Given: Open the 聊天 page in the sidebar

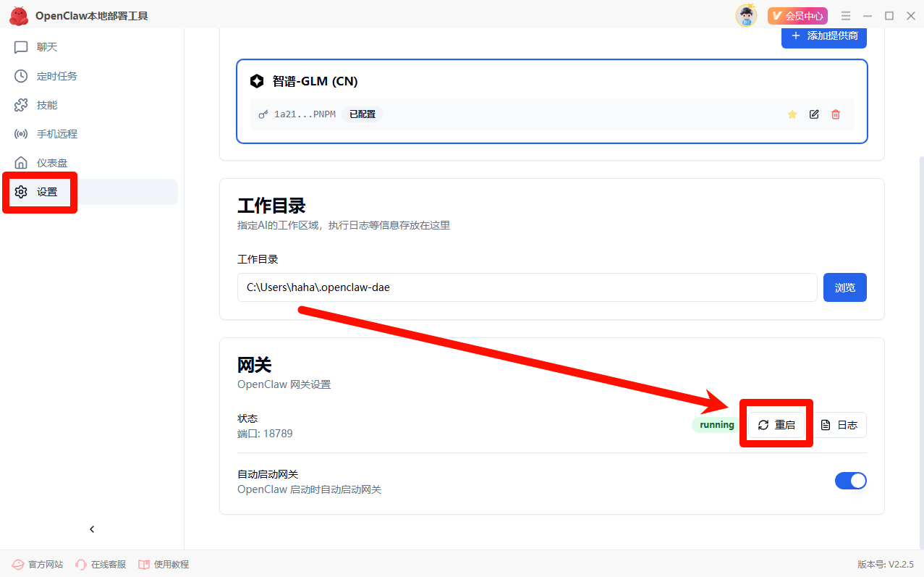Looking at the screenshot, I should (x=46, y=47).
